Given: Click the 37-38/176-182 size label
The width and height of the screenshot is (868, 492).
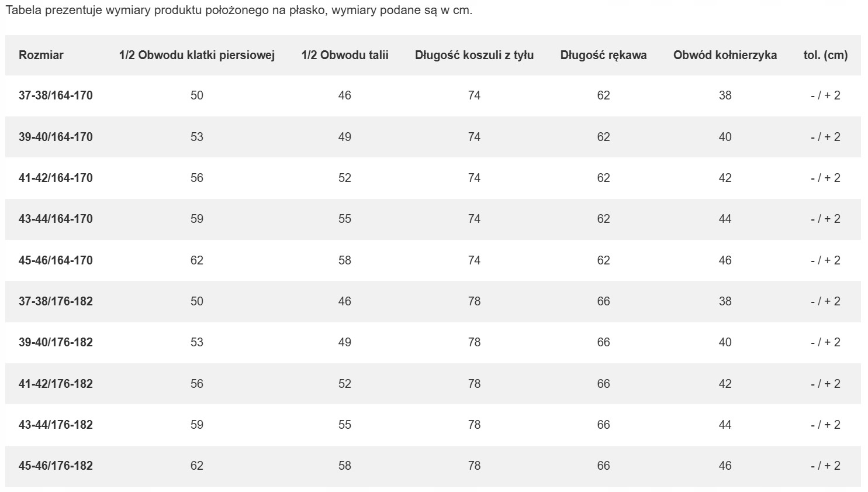Looking at the screenshot, I should click(x=56, y=301).
